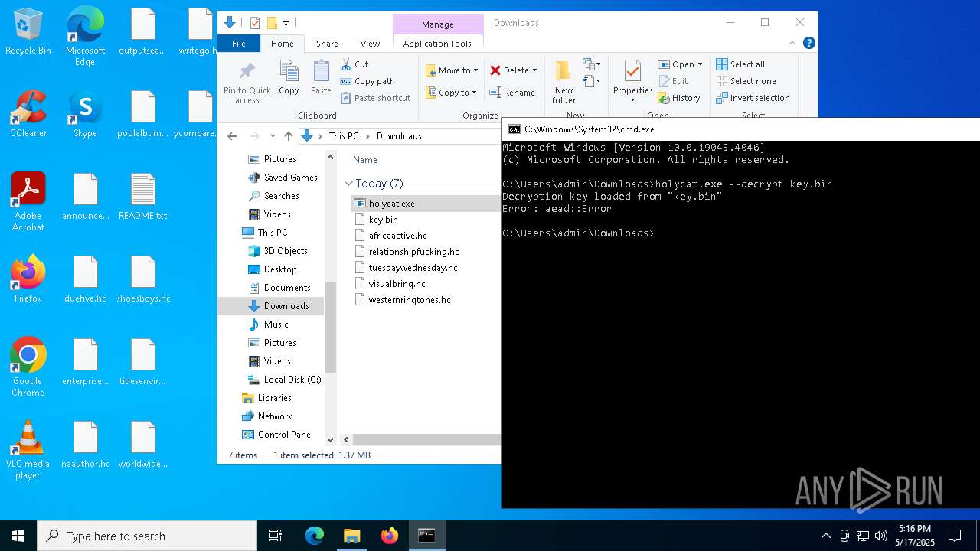
Task: Collapse the Today (7) group
Action: click(348, 184)
